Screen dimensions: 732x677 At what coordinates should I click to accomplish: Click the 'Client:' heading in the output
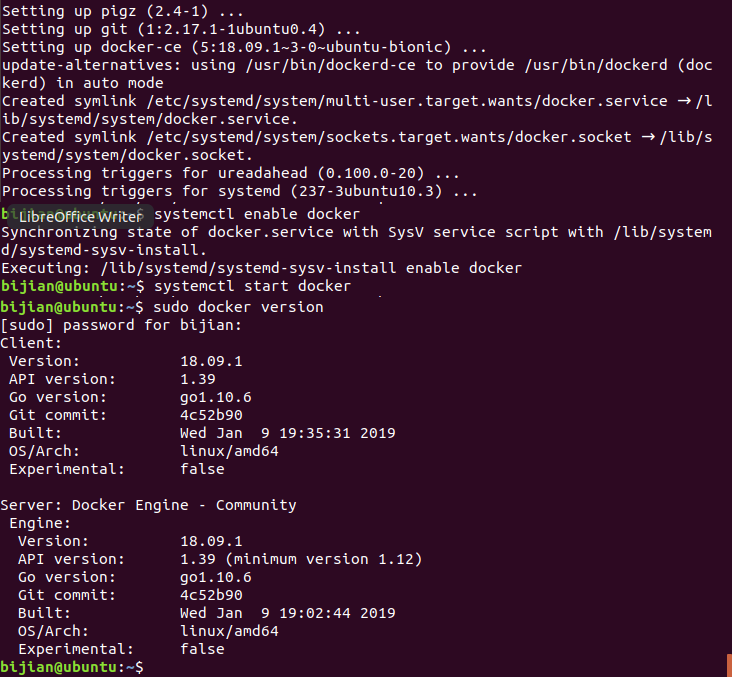[x=32, y=343]
